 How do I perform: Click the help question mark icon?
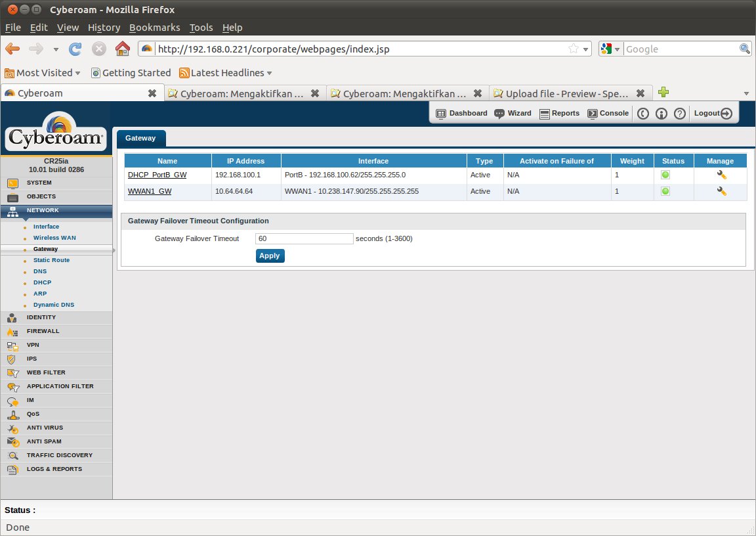click(680, 114)
